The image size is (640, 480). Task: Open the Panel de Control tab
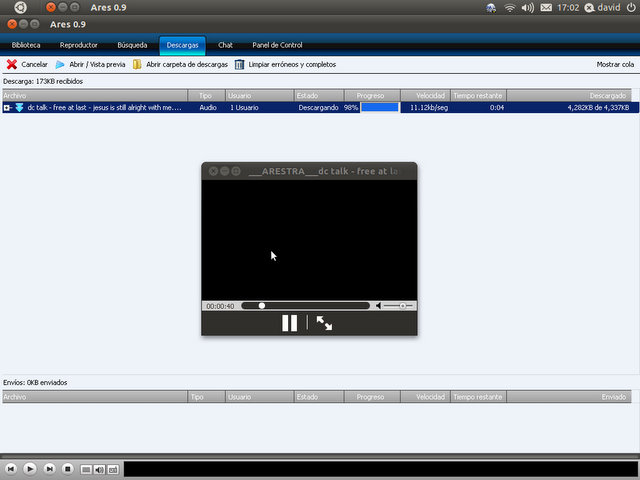click(x=277, y=45)
